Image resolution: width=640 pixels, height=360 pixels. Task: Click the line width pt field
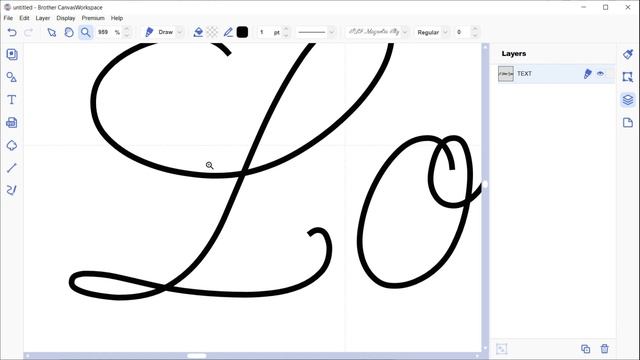coord(269,32)
